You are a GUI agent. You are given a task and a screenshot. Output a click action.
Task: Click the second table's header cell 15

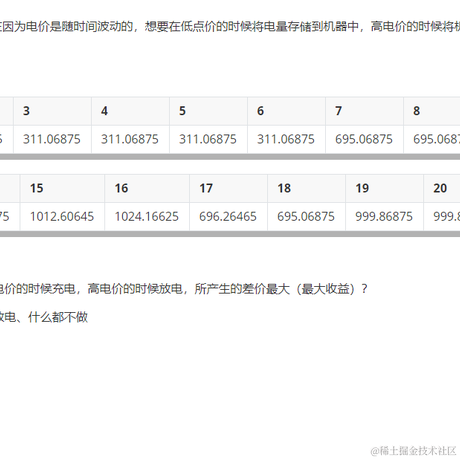coord(62,188)
